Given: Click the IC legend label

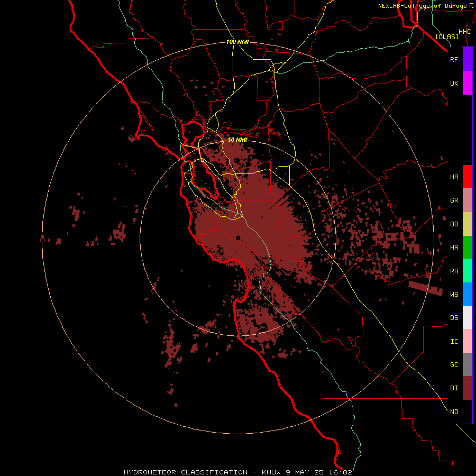Looking at the screenshot, I should click(454, 342).
